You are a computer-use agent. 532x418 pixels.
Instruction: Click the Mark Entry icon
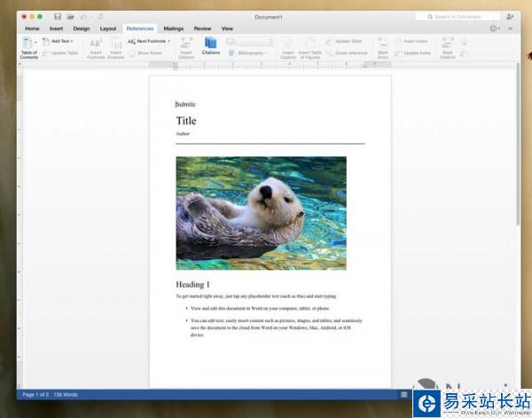pyautogui.click(x=383, y=48)
